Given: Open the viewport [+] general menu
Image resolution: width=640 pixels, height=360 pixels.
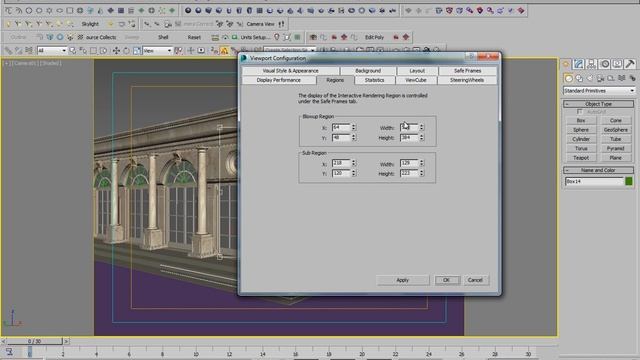Looking at the screenshot, I should coord(7,63).
